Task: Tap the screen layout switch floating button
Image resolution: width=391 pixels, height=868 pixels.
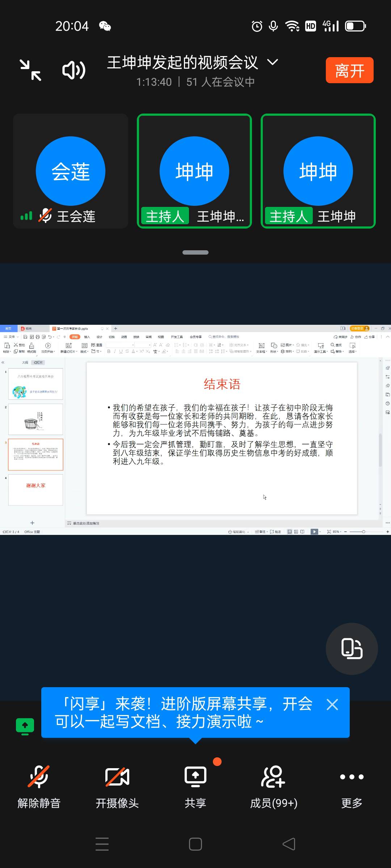Action: point(352,648)
